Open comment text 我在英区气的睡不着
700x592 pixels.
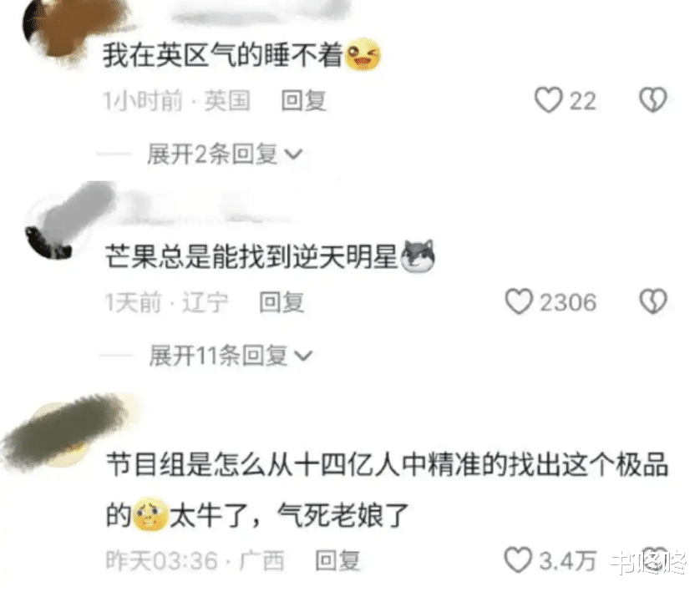point(222,55)
